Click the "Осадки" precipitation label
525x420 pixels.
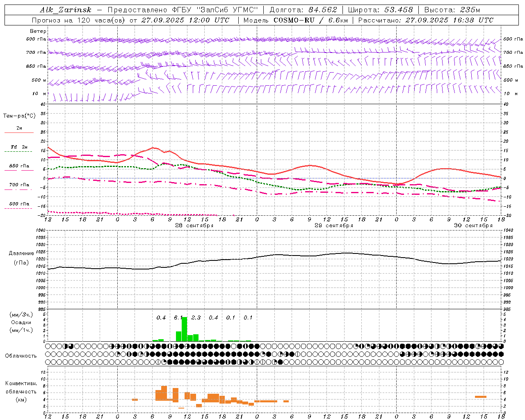21,322
